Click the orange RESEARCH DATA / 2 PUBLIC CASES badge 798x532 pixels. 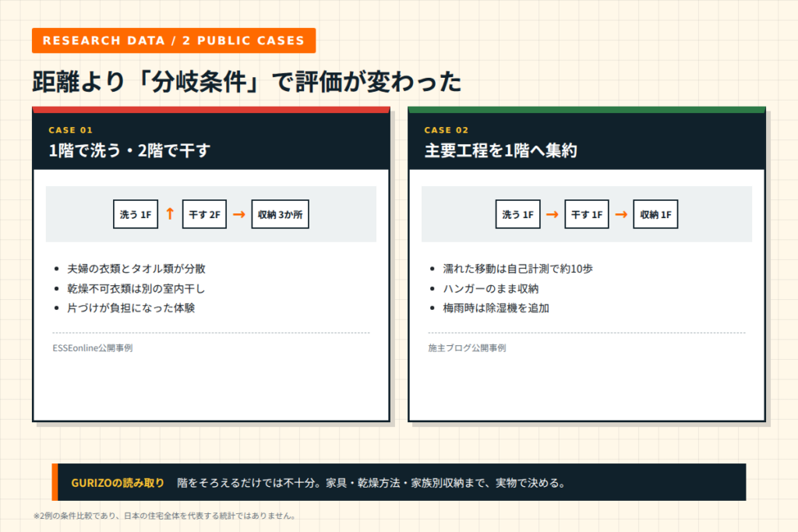tap(174, 41)
